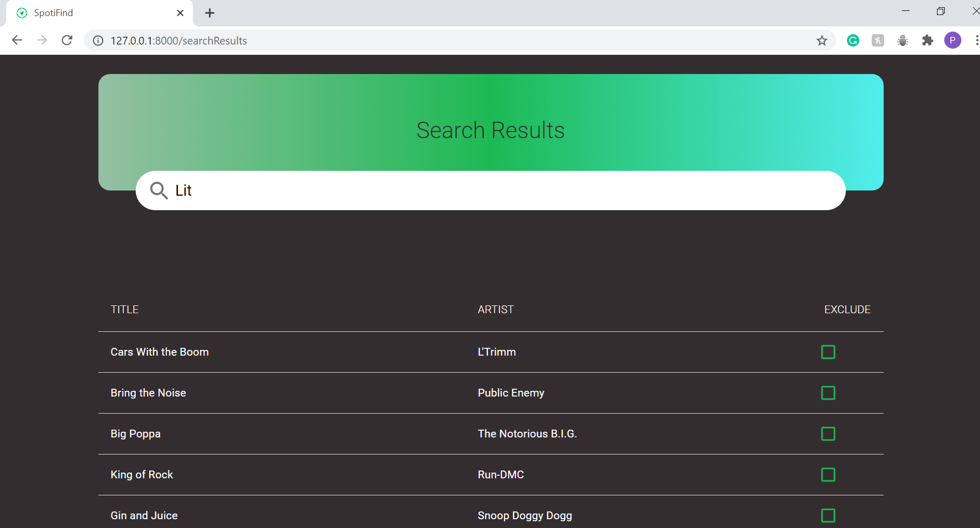Open the Grammarly extension icon

[x=853, y=40]
